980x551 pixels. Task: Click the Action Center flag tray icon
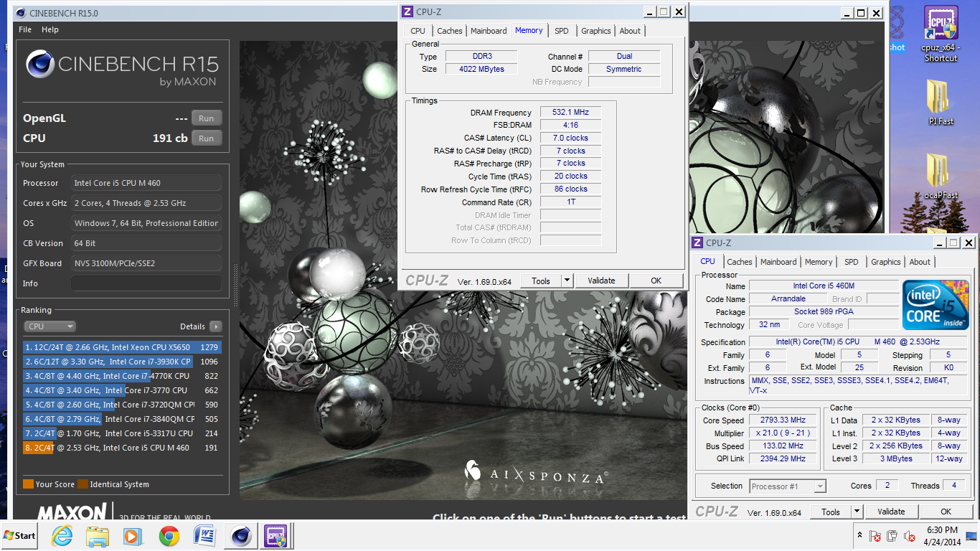pos(875,535)
